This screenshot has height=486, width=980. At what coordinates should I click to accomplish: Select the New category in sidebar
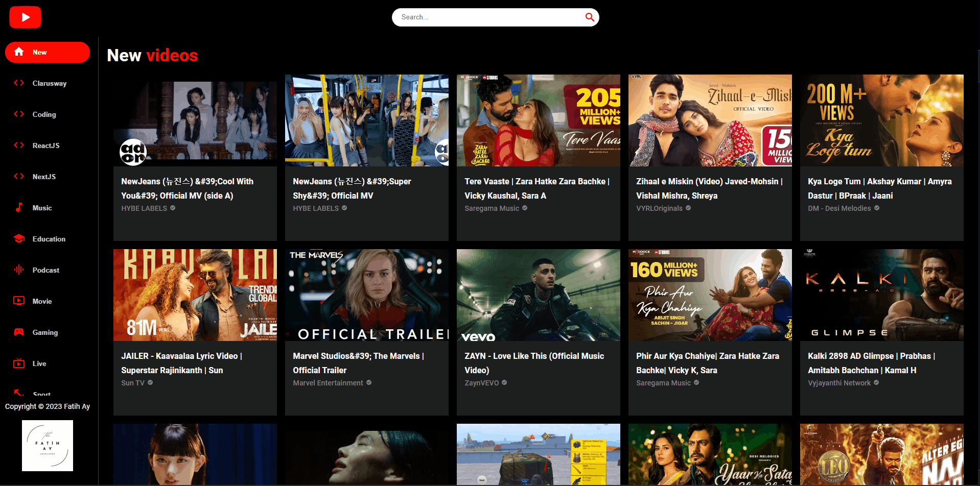[x=48, y=52]
